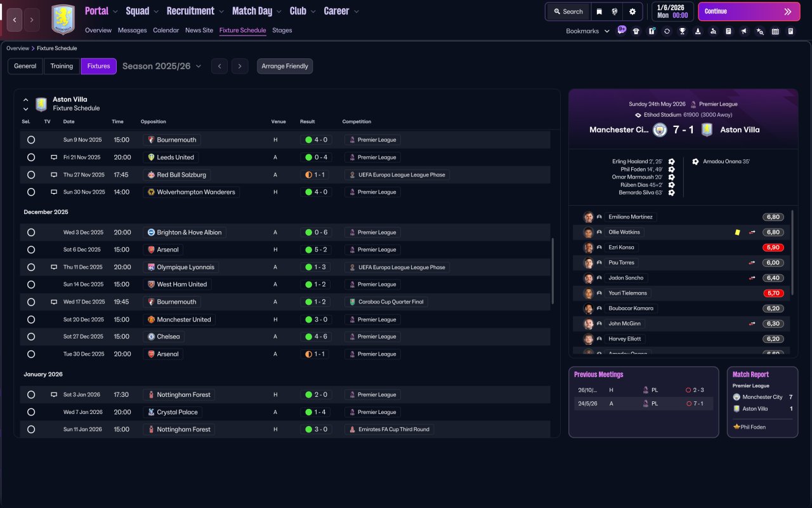The height and width of the screenshot is (508, 812).
Task: Open the world globe icon in top bar
Action: (x=615, y=11)
